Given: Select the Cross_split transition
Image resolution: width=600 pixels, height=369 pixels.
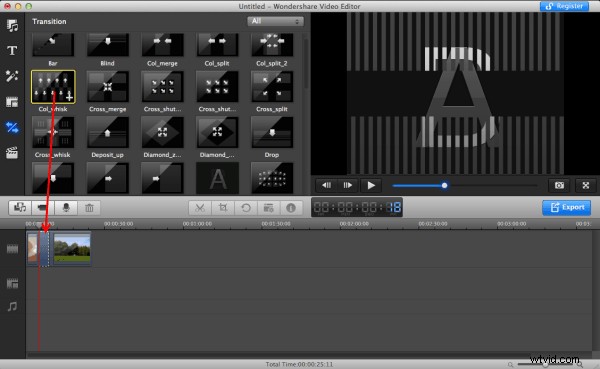Looking at the screenshot, I should (x=272, y=87).
